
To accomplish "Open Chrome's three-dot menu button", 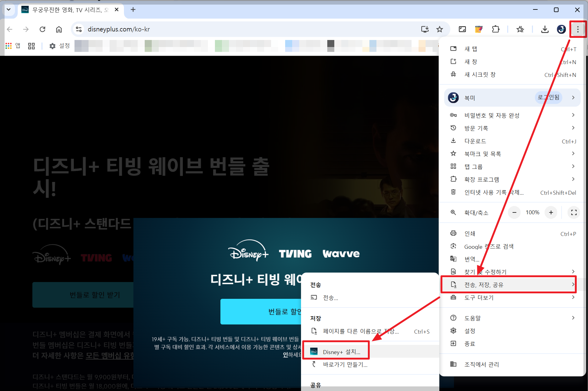I will (x=578, y=29).
